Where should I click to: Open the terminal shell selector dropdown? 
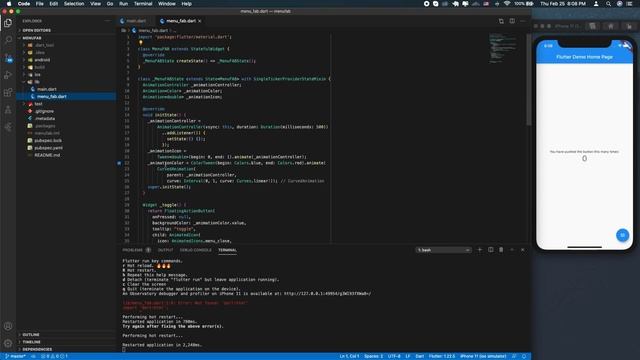(x=443, y=250)
